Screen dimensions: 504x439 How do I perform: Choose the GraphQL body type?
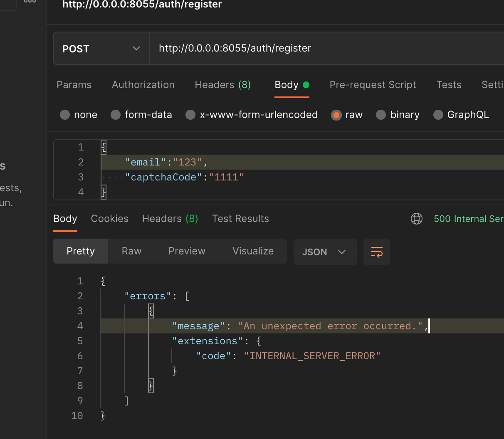(461, 115)
